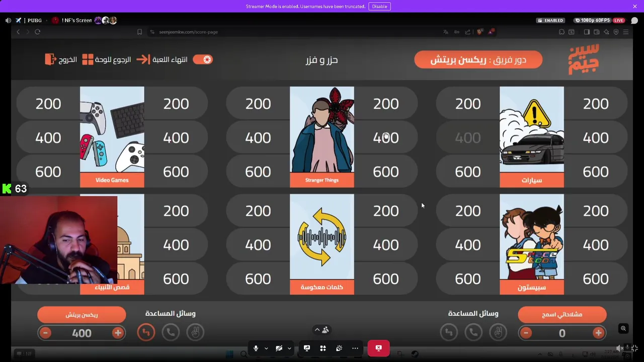
Task: Click the 1080p 60FPS quality badge
Action: tap(592, 20)
